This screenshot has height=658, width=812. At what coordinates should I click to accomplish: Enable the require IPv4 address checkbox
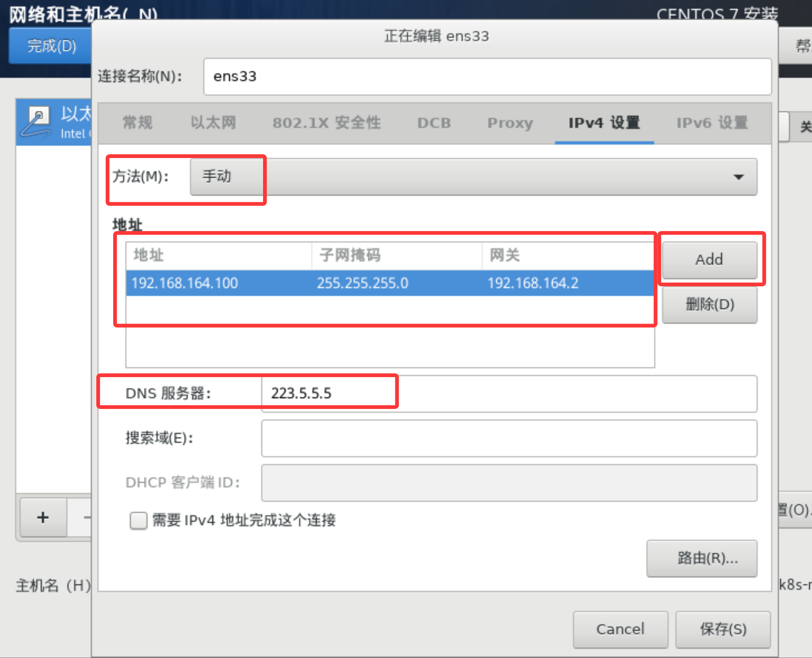click(138, 520)
